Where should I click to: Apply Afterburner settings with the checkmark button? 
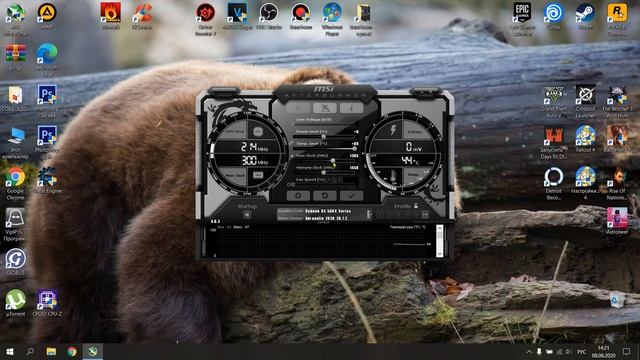pyautogui.click(x=351, y=196)
